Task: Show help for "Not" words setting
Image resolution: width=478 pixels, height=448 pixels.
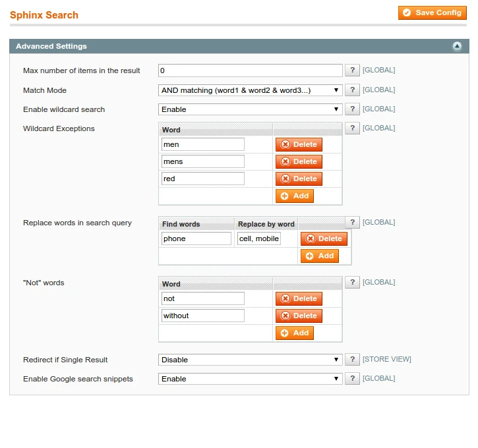Action: tap(353, 283)
